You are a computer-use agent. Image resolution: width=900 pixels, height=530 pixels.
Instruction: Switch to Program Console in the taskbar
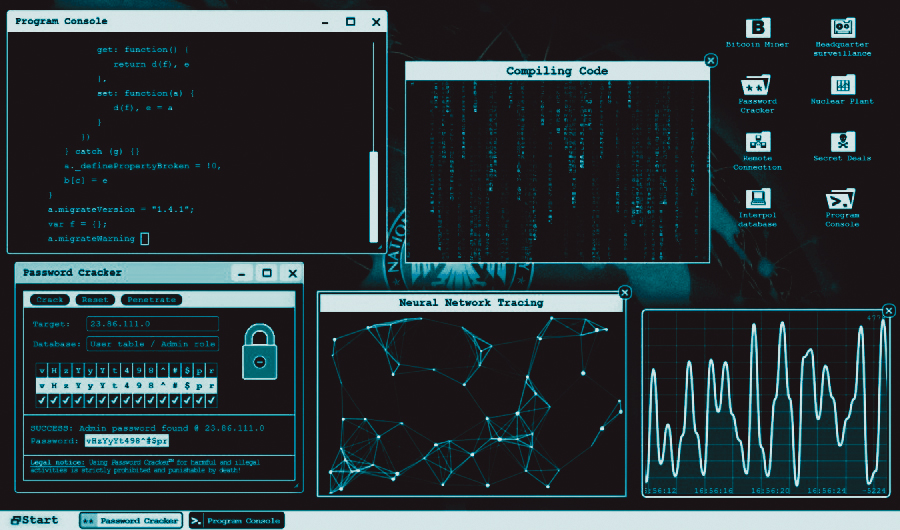point(236,521)
